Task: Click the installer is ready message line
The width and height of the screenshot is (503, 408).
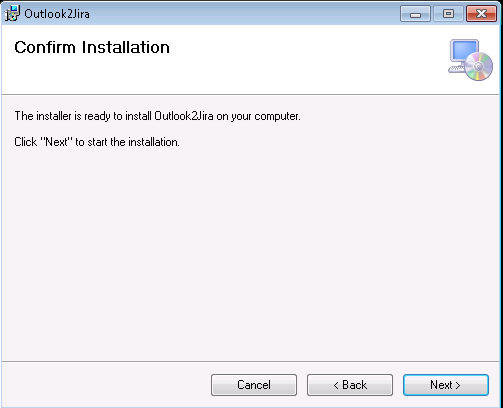Action: coord(157,116)
